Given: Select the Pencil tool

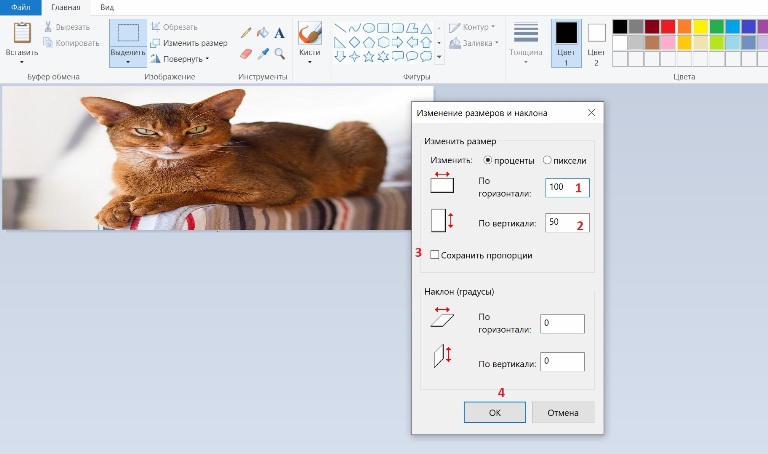Looking at the screenshot, I should pyautogui.click(x=246, y=33).
